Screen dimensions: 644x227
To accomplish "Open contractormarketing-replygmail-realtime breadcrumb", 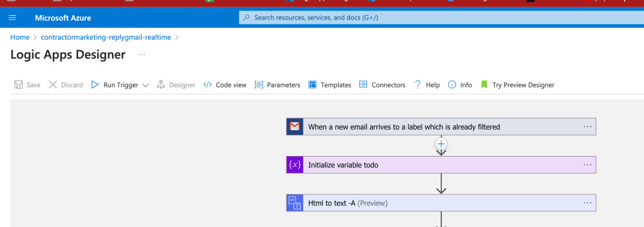I will (x=106, y=37).
